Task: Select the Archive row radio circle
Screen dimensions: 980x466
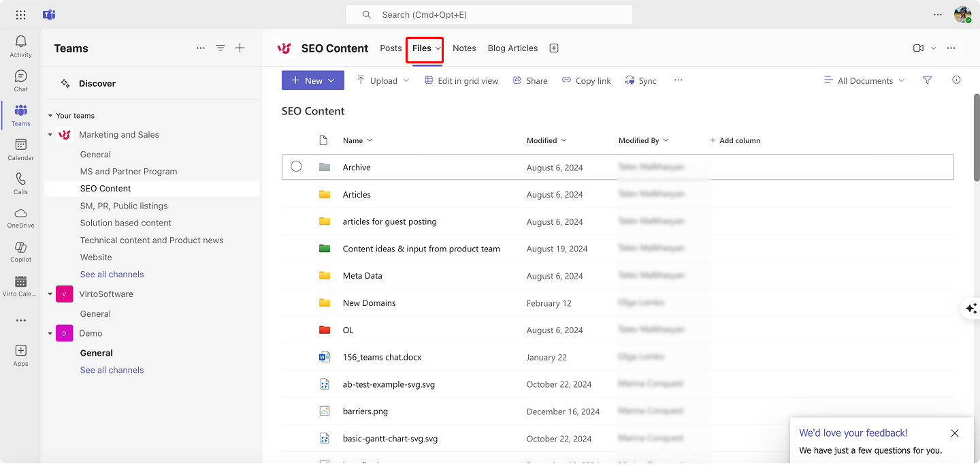Action: point(296,166)
